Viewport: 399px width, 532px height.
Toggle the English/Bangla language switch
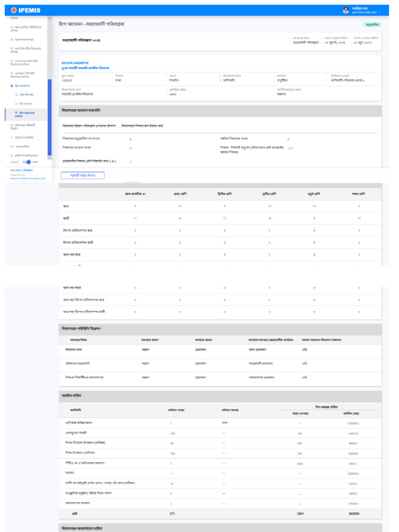tap(27, 162)
